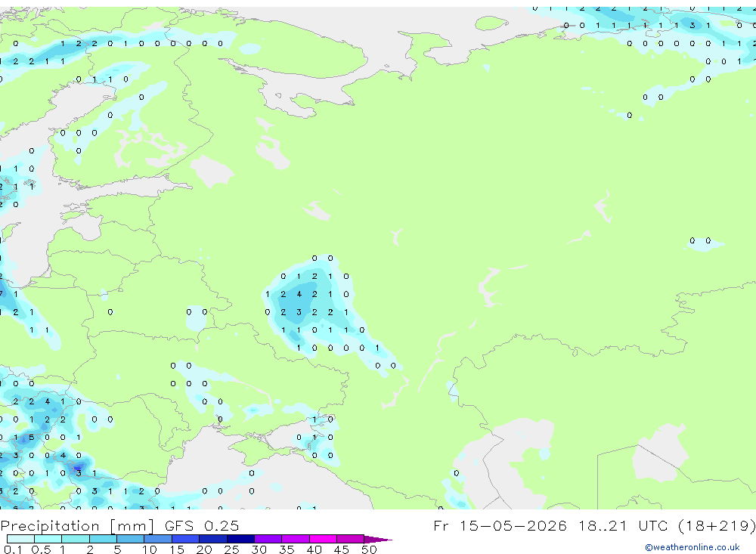756x554 pixels.
Task: Click the "10" legend scale label
Action: [150, 549]
